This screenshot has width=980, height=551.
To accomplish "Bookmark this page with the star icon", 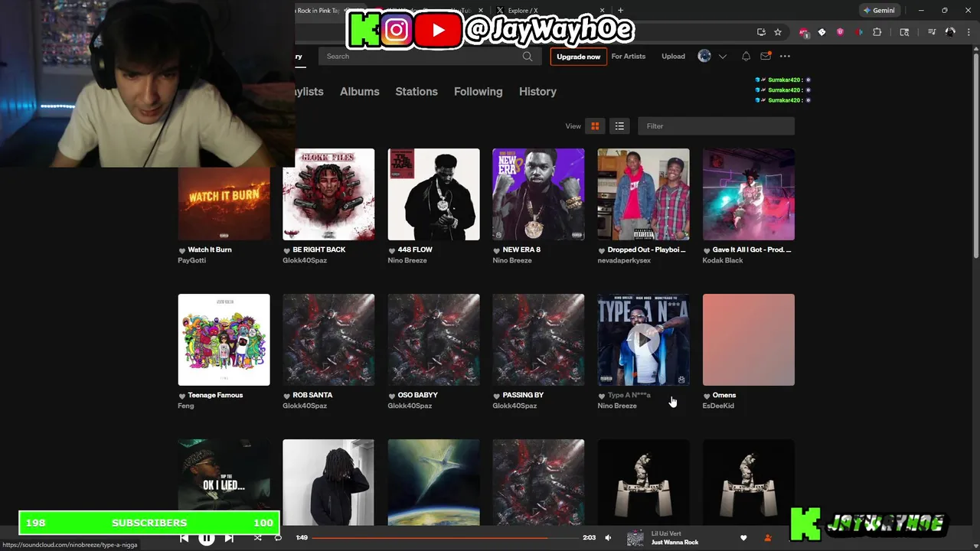I will pos(778,32).
